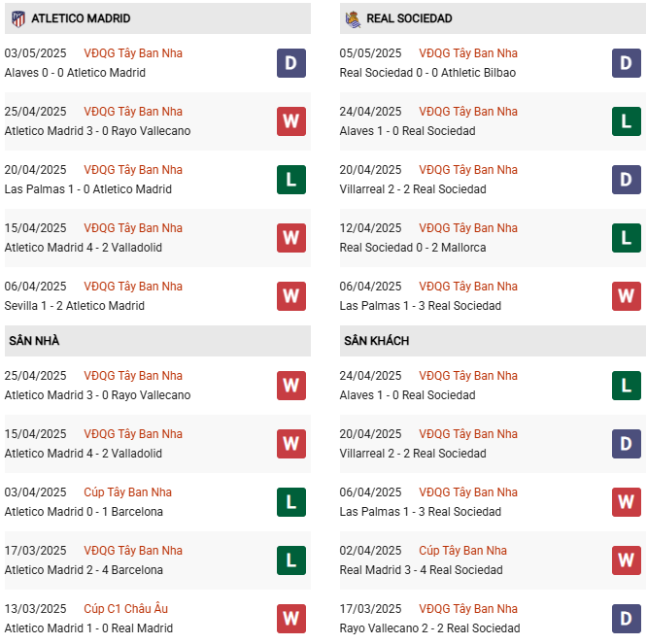Open the Cúp C1 Châu Âu competition link
The height and width of the screenshot is (644, 647).
[x=126, y=608]
